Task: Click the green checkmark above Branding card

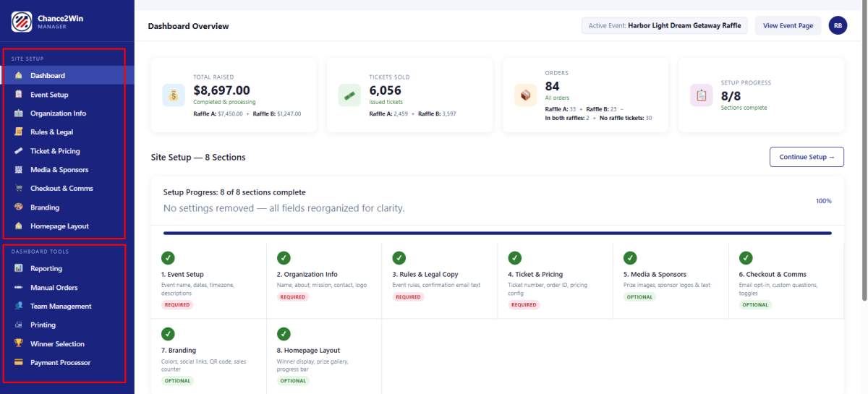Action: pyautogui.click(x=168, y=334)
